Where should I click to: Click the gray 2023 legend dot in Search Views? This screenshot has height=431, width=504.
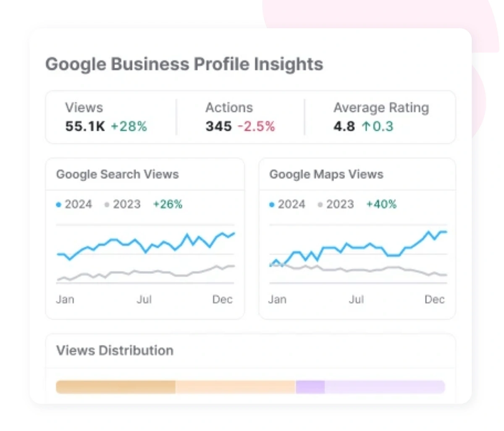[x=107, y=205]
